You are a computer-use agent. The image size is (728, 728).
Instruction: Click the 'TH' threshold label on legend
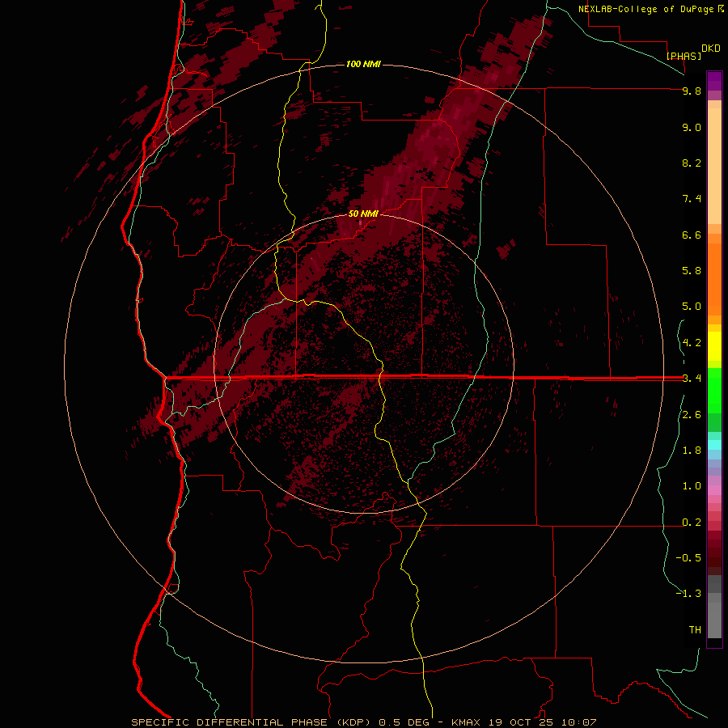(695, 630)
